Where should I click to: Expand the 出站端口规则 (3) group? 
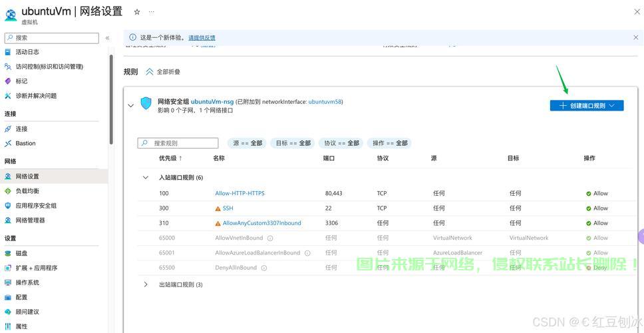pyautogui.click(x=146, y=284)
